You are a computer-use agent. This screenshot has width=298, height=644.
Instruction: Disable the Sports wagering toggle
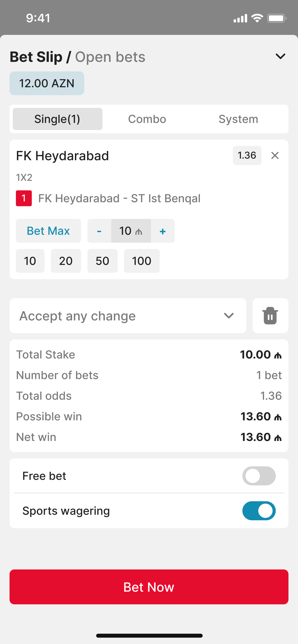[259, 511]
